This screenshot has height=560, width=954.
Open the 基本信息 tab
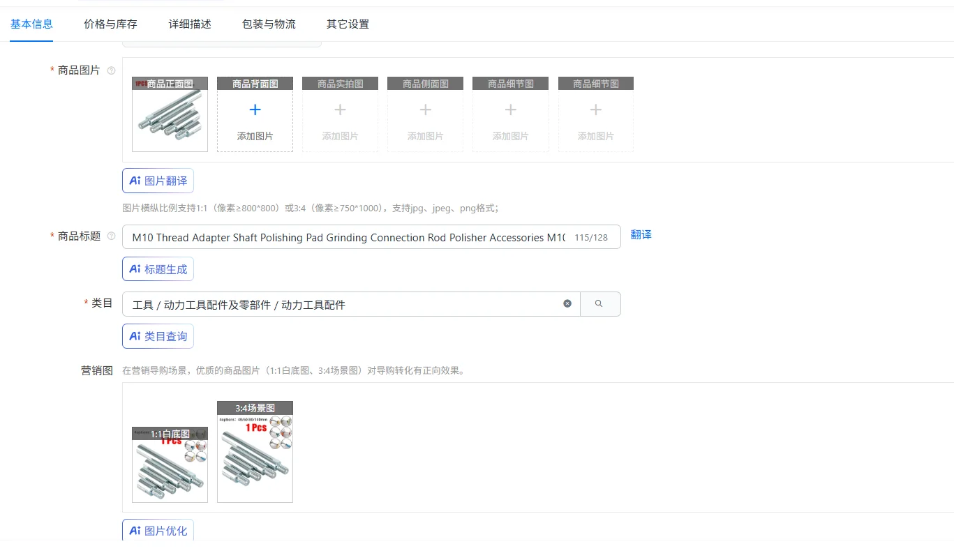31,24
